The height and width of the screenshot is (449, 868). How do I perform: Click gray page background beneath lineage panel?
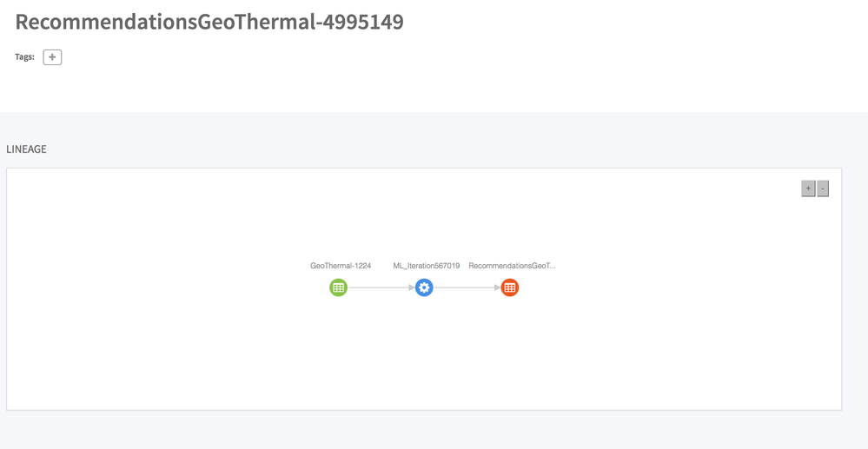tap(434, 430)
